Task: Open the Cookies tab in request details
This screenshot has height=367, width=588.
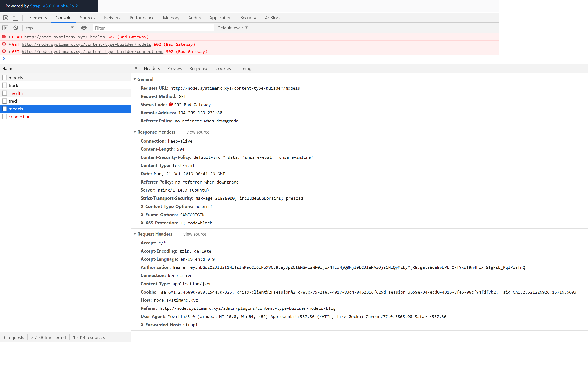Action: (223, 68)
